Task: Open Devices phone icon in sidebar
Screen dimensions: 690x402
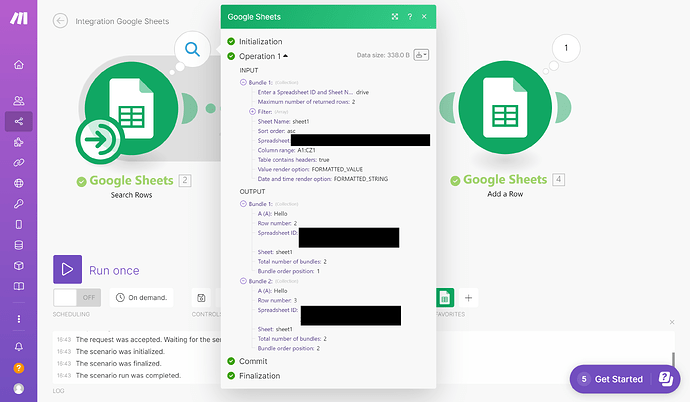Action: pos(19,224)
